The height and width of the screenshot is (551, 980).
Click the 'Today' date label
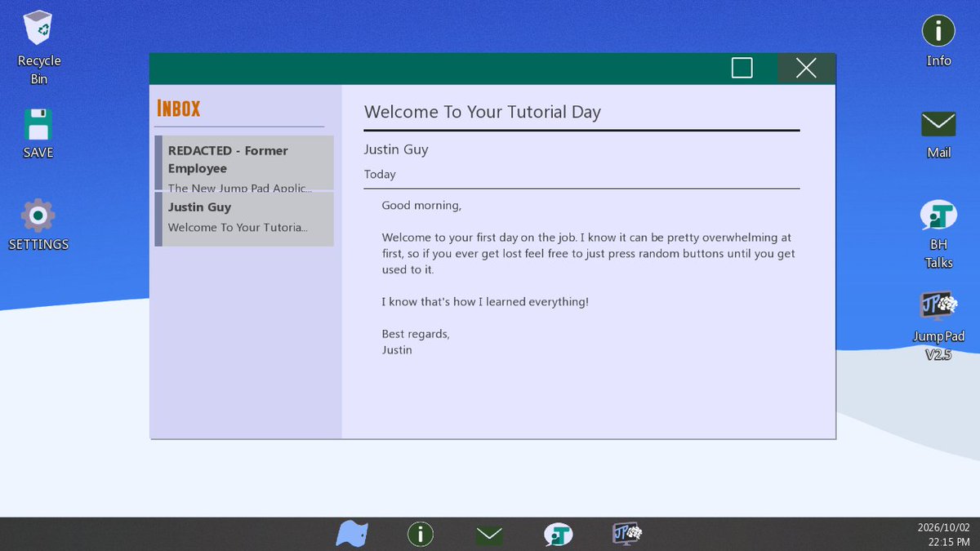(x=380, y=174)
